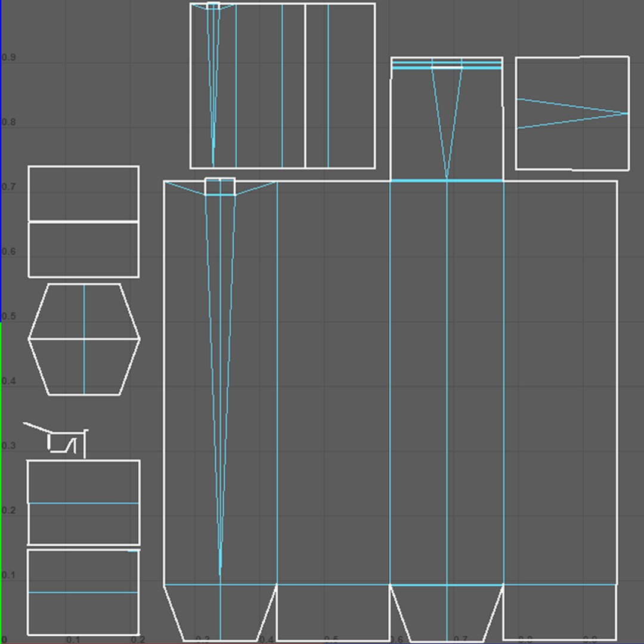Pick the lower plain rectangle of the stacked pair
This screenshot has height=644, width=644.
pyautogui.click(x=83, y=250)
